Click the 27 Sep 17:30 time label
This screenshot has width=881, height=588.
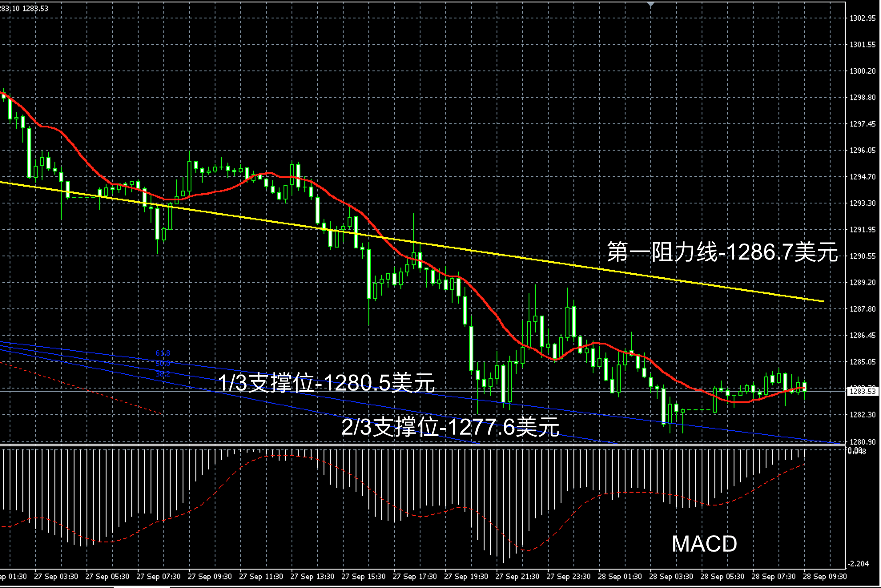point(415,576)
